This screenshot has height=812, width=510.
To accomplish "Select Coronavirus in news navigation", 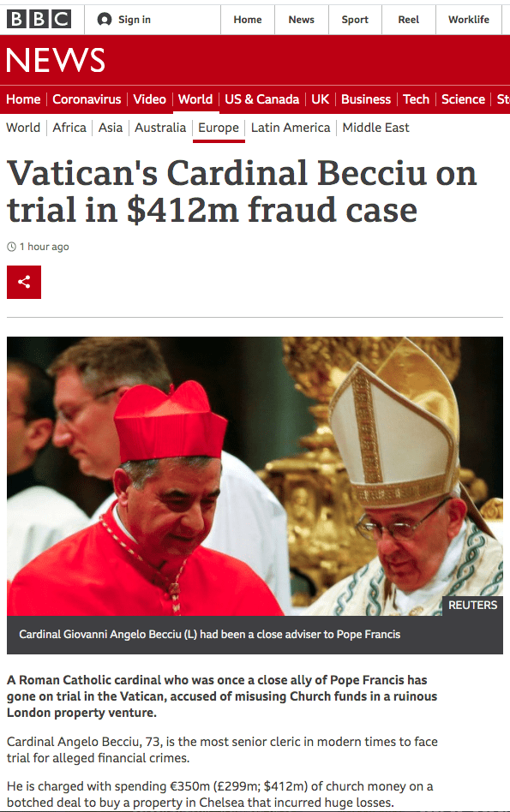I will coord(87,99).
